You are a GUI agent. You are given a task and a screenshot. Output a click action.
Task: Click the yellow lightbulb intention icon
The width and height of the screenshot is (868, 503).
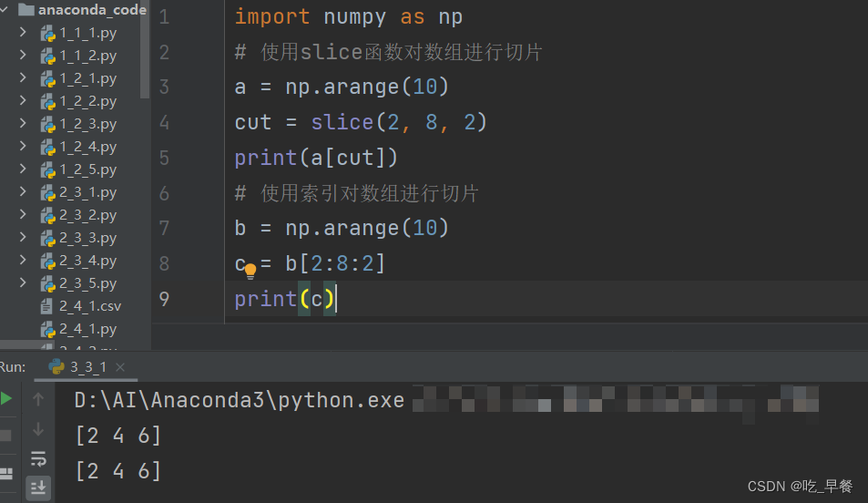point(250,271)
